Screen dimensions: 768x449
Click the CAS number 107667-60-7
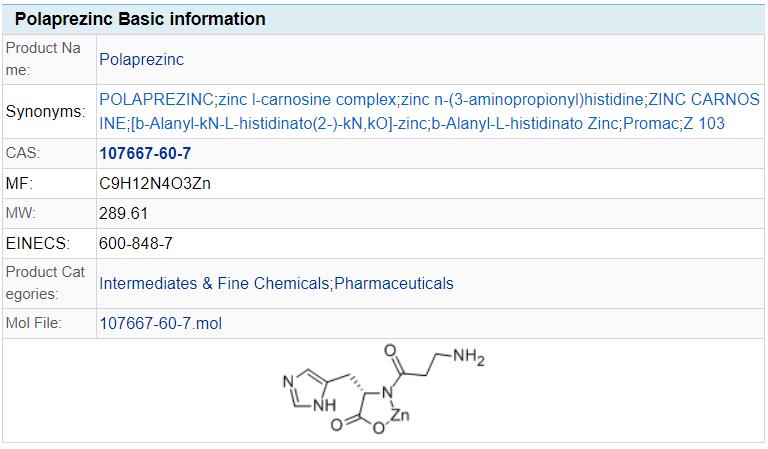click(146, 155)
